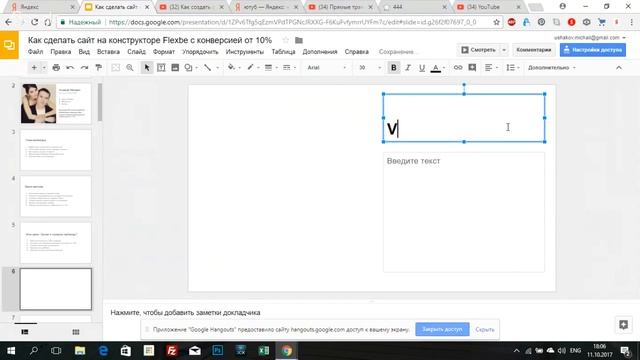Open the Формат menu
This screenshot has height=360, width=640.
tap(164, 52)
